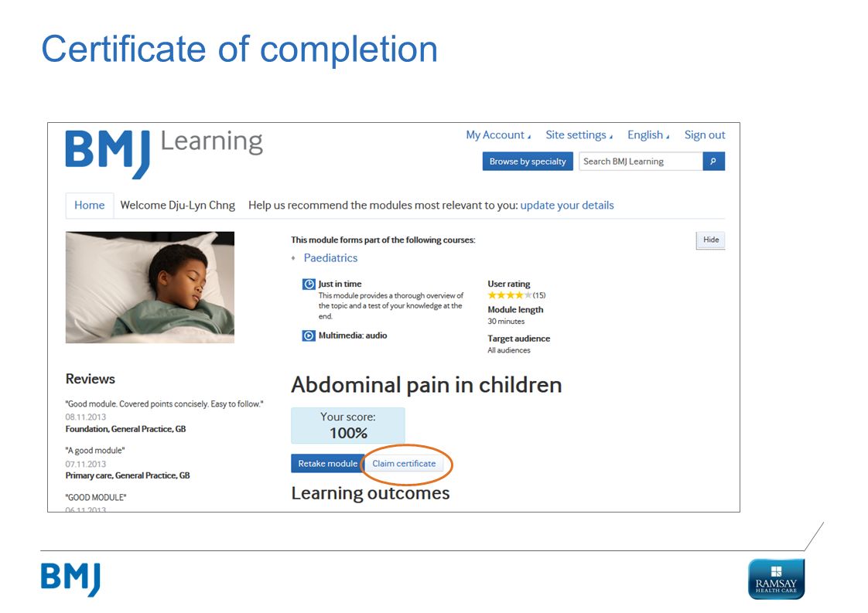Focus the Search BMJ Learning field

click(641, 161)
